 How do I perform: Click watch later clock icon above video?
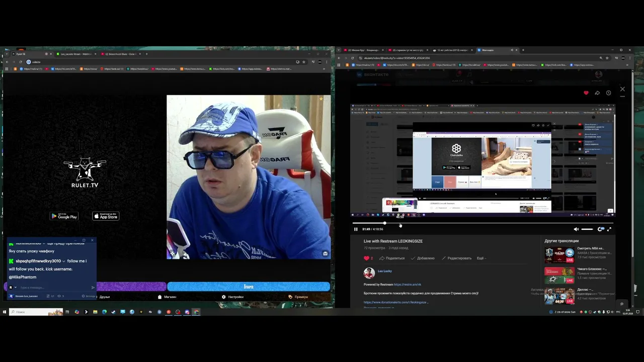(x=608, y=93)
